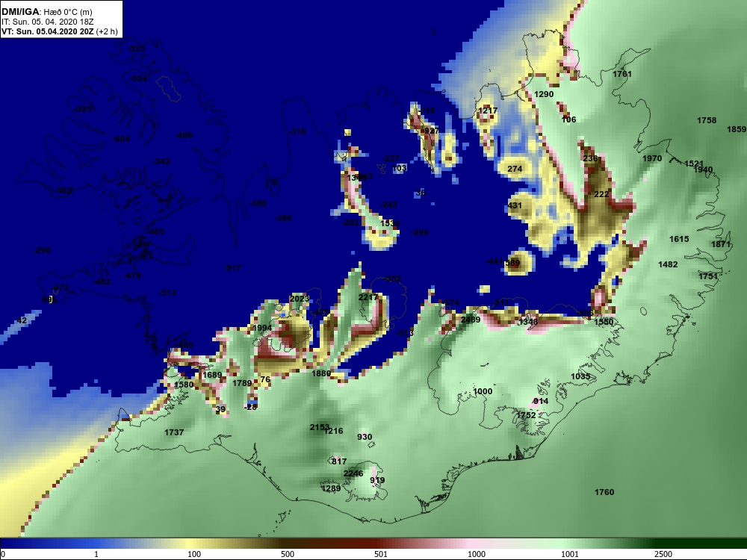Viewport: 747px width, 560px height.
Task: Click the map value 274
Action: [515, 169]
